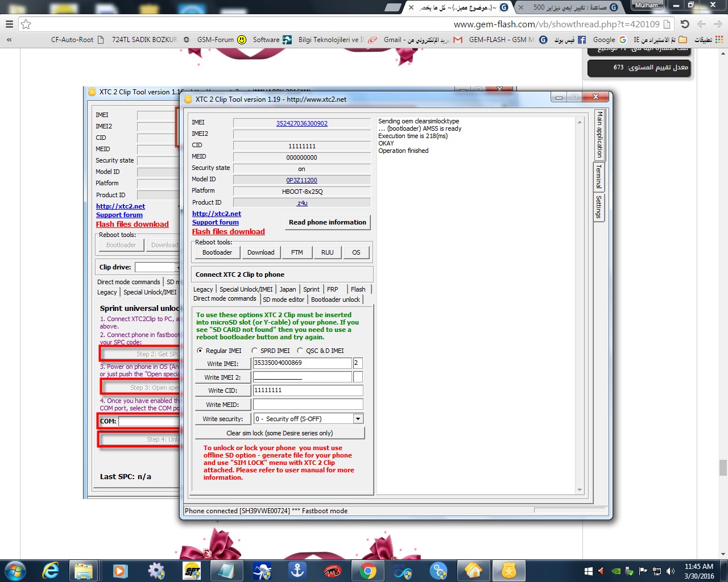Open the NVIDIA tray icon
The height and width of the screenshot is (582, 728).
[x=616, y=571]
